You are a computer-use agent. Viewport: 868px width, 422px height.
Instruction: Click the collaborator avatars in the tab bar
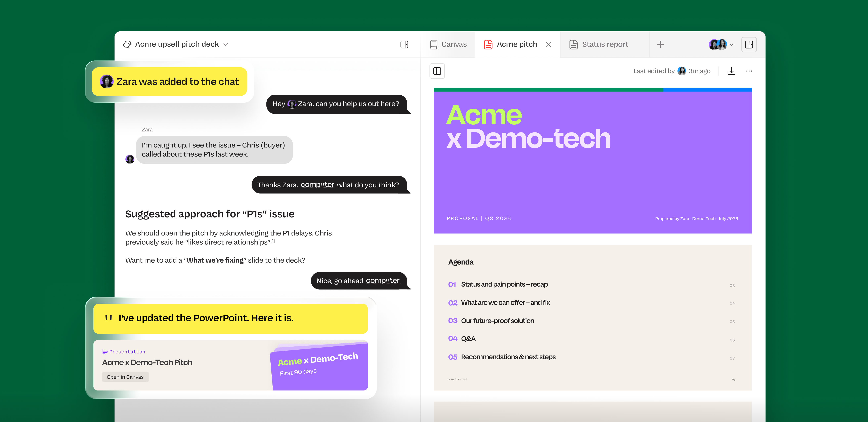point(718,44)
